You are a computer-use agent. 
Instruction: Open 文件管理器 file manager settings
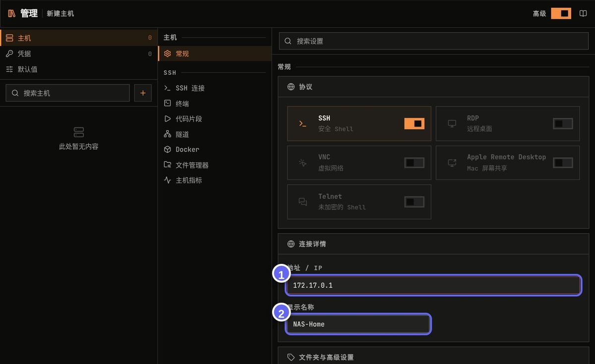215,165
